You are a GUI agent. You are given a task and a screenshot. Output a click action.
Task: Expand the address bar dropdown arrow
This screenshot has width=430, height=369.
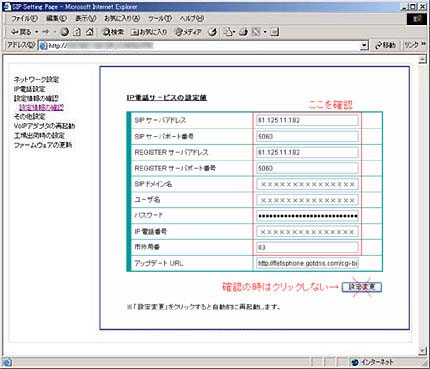[x=364, y=45]
